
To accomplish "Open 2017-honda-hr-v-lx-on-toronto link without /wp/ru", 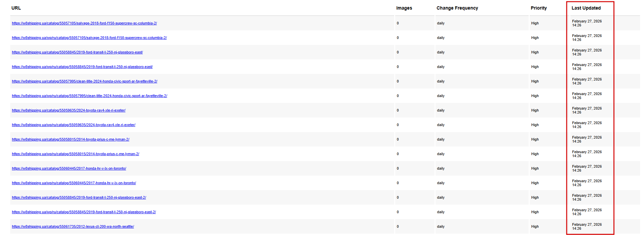I will [69, 168].
